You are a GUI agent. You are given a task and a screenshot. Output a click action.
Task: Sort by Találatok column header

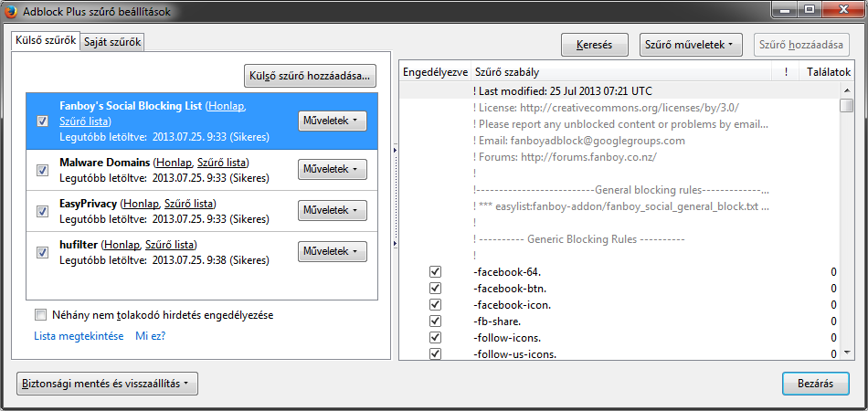point(828,72)
